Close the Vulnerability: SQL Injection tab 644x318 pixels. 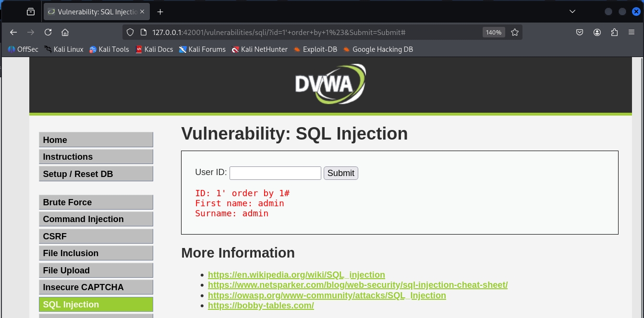(x=142, y=12)
